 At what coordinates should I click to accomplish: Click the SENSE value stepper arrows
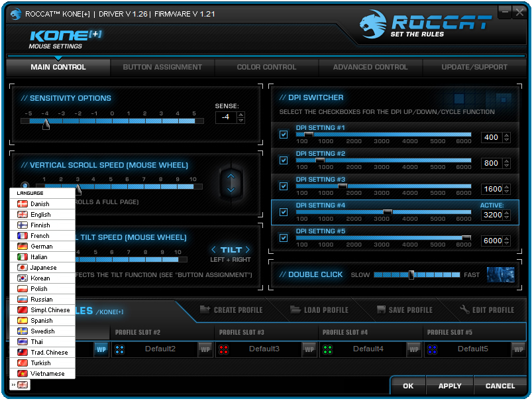240,117
